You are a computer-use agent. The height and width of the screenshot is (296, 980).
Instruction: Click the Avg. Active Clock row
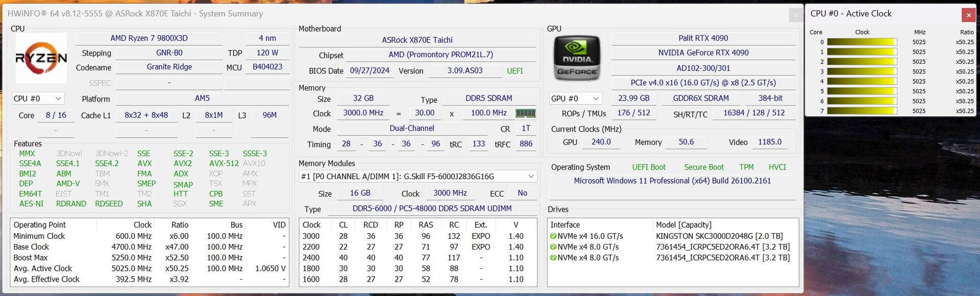tap(150, 268)
